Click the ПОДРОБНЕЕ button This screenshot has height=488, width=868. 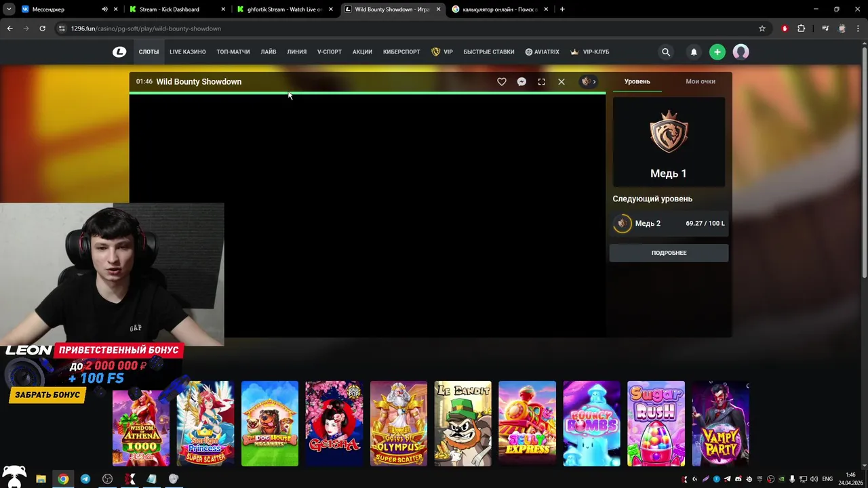click(x=669, y=253)
